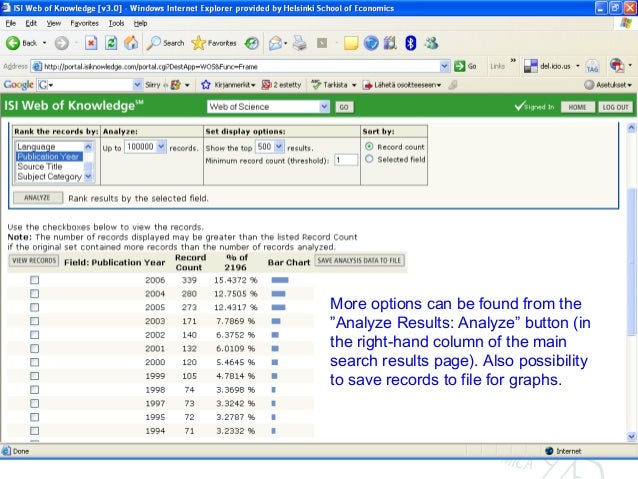Open the View menu
This screenshot has width=638, height=479.
[53, 23]
